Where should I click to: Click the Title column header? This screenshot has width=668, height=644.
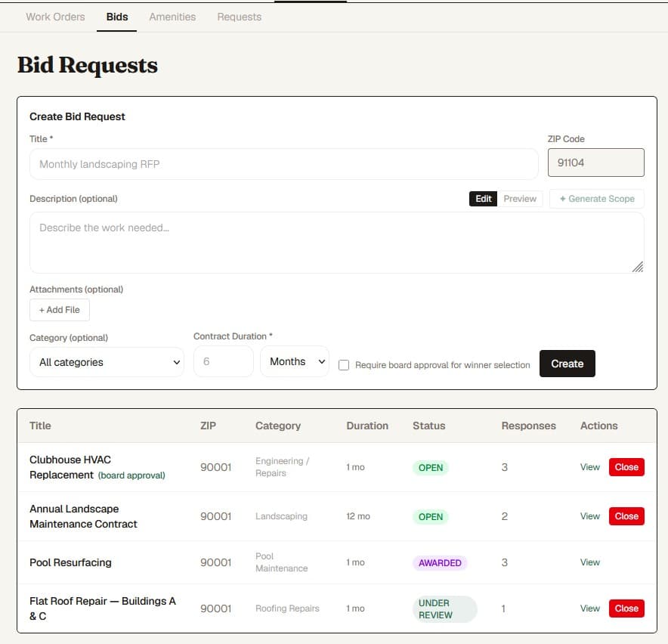tap(40, 426)
